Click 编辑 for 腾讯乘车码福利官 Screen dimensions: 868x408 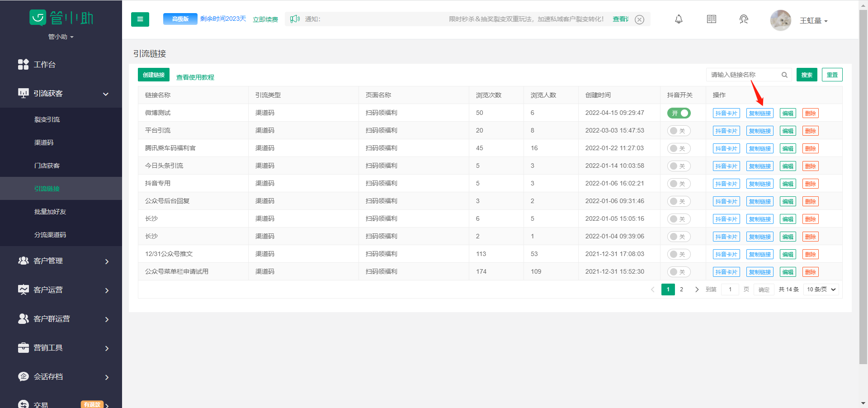point(788,148)
